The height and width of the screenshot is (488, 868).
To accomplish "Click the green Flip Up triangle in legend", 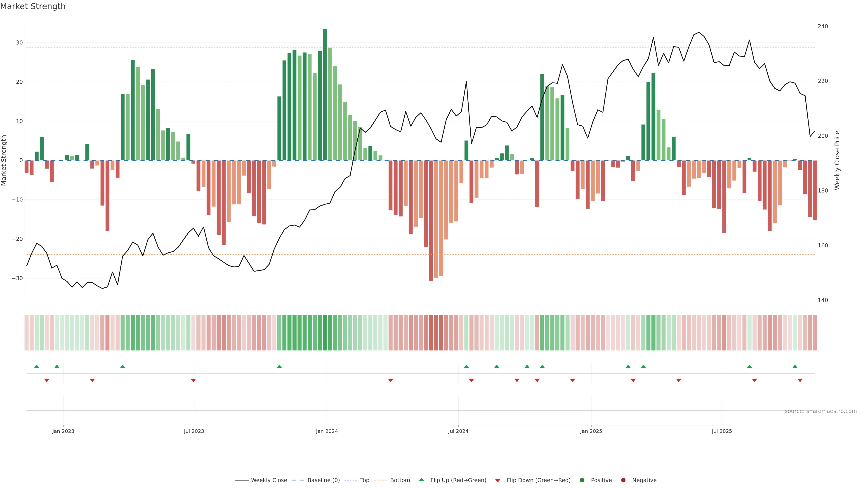I will point(421,480).
